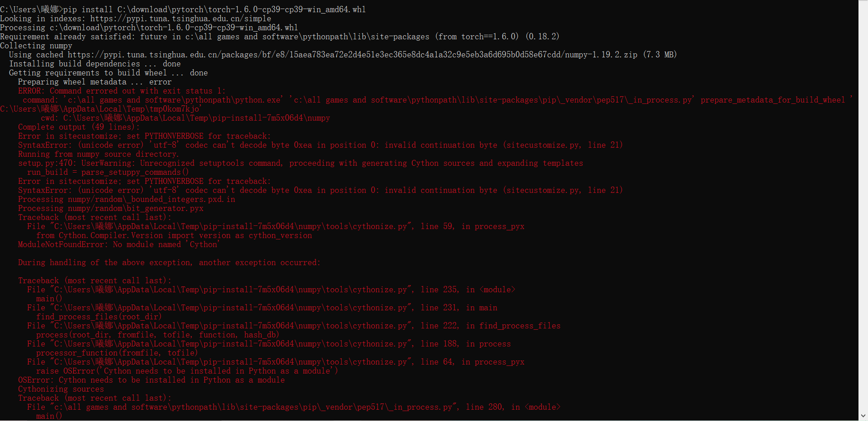Image resolution: width=868 pixels, height=421 pixels.
Task: Click 'During handling of the above exception' line
Action: coord(169,262)
